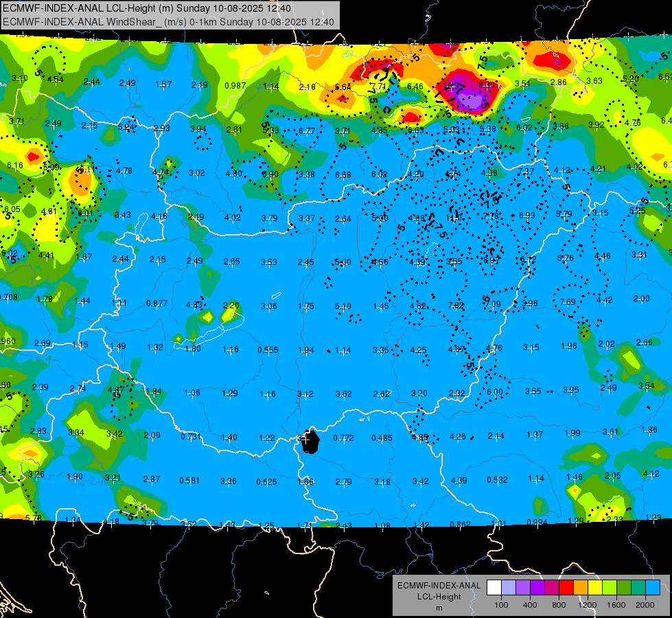Click the blue legend swatch right of 2000
This screenshot has height=618, width=672.
[x=653, y=588]
